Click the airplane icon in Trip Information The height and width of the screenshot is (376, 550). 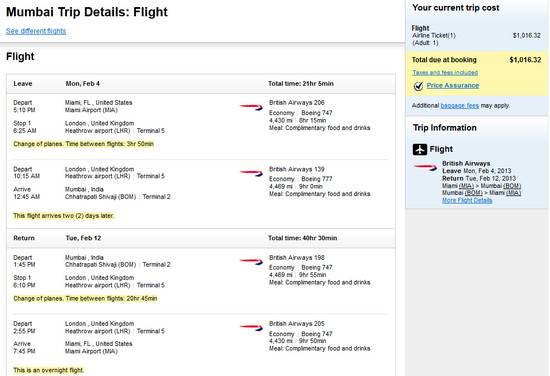pos(420,149)
